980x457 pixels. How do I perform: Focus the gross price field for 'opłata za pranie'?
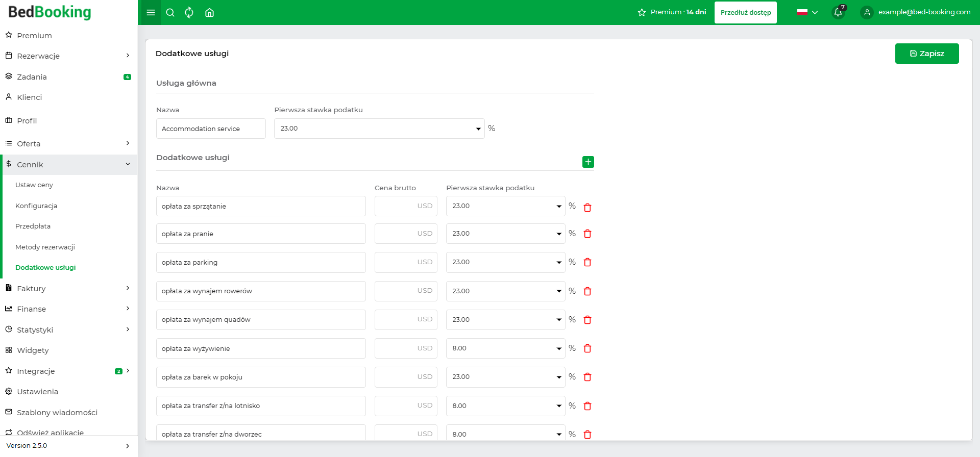pos(406,234)
